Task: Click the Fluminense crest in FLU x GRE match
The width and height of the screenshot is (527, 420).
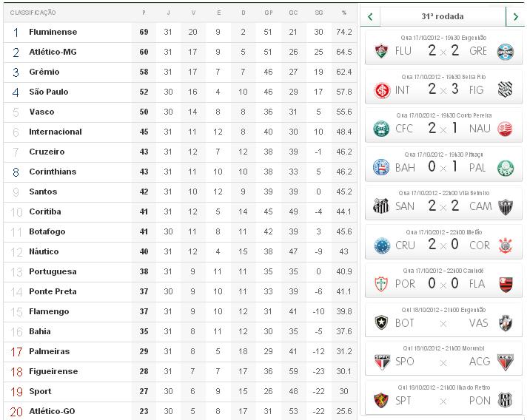Action: pyautogui.click(x=381, y=51)
